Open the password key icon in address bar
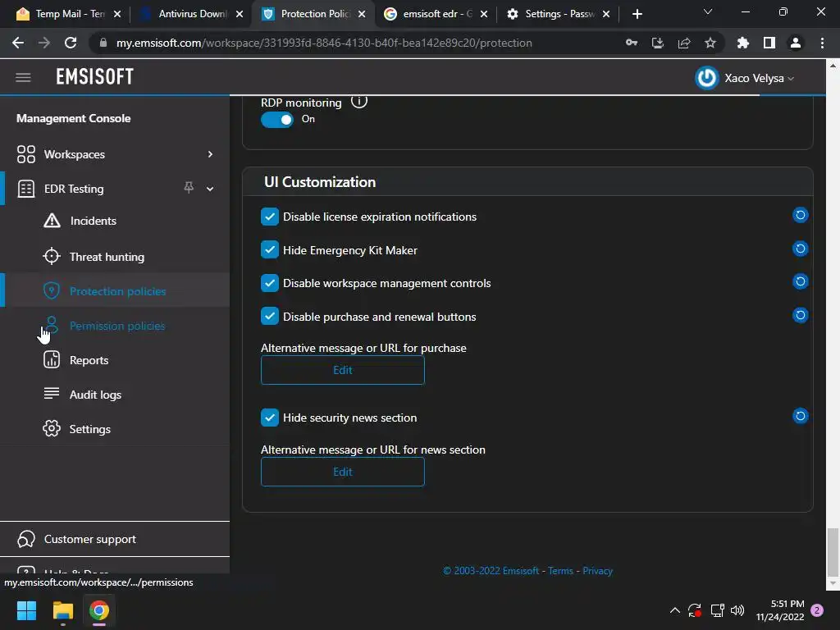The image size is (840, 630). pyautogui.click(x=632, y=43)
